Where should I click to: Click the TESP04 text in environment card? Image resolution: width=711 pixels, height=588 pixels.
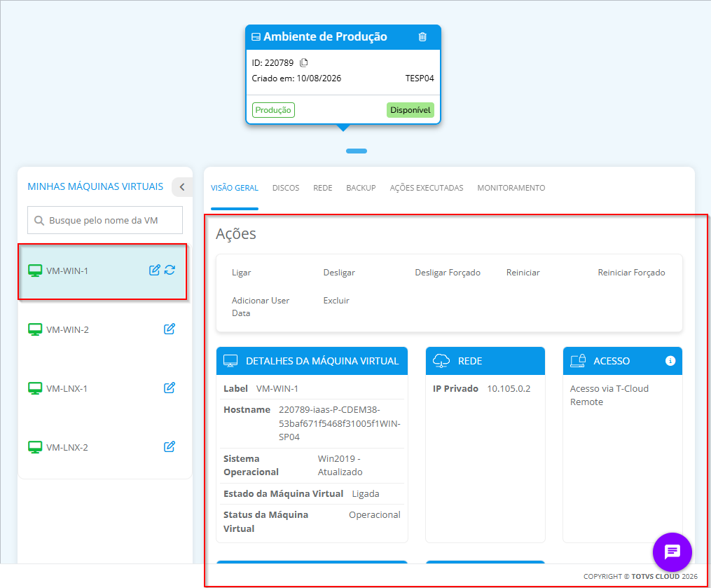pos(420,78)
